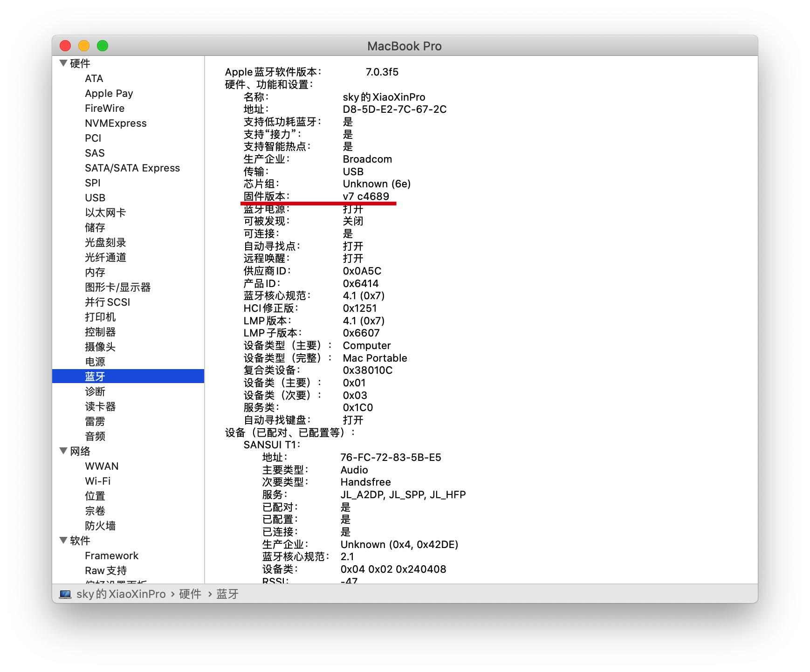
Task: Select Framework under 软件 section
Action: (x=111, y=555)
